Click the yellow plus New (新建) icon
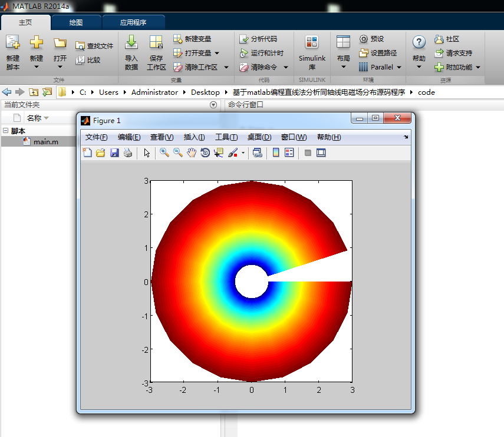The width and height of the screenshot is (504, 437). (x=37, y=42)
